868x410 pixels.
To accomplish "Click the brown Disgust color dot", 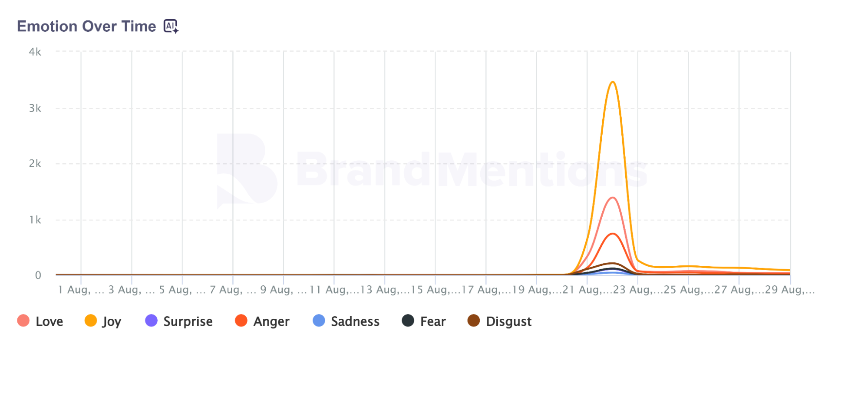I will pos(473,321).
